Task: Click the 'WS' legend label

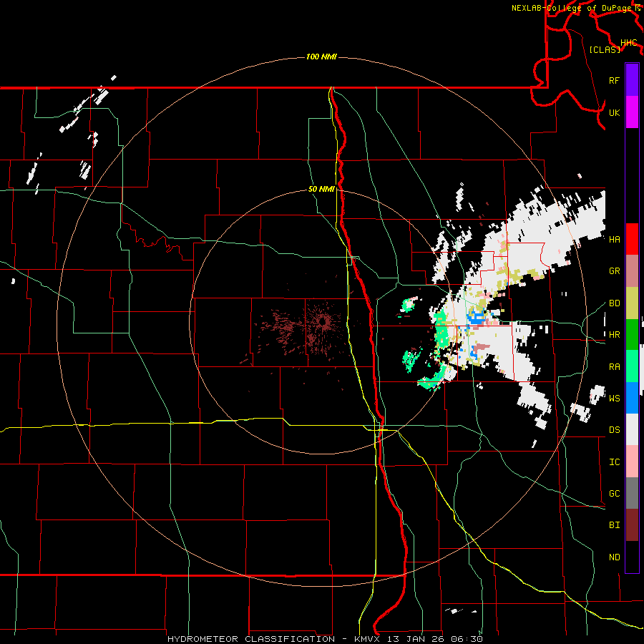Action: pos(614,398)
